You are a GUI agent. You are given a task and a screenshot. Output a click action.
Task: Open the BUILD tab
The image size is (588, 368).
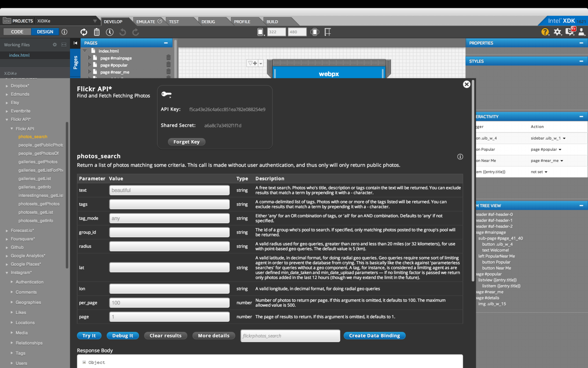[272, 22]
